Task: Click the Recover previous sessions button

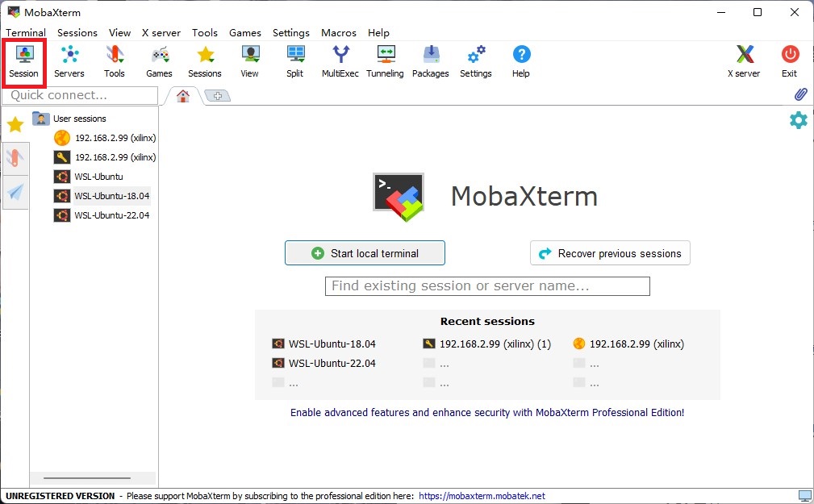Action: click(x=610, y=252)
